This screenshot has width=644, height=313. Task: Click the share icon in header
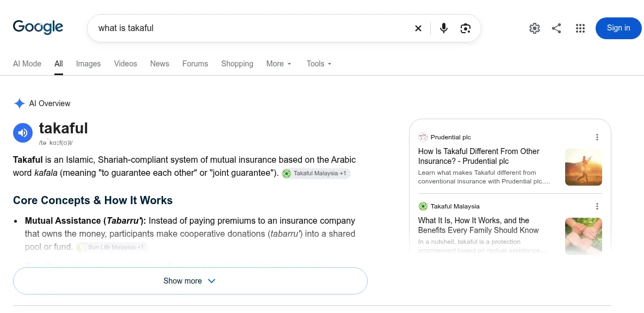pos(556,28)
